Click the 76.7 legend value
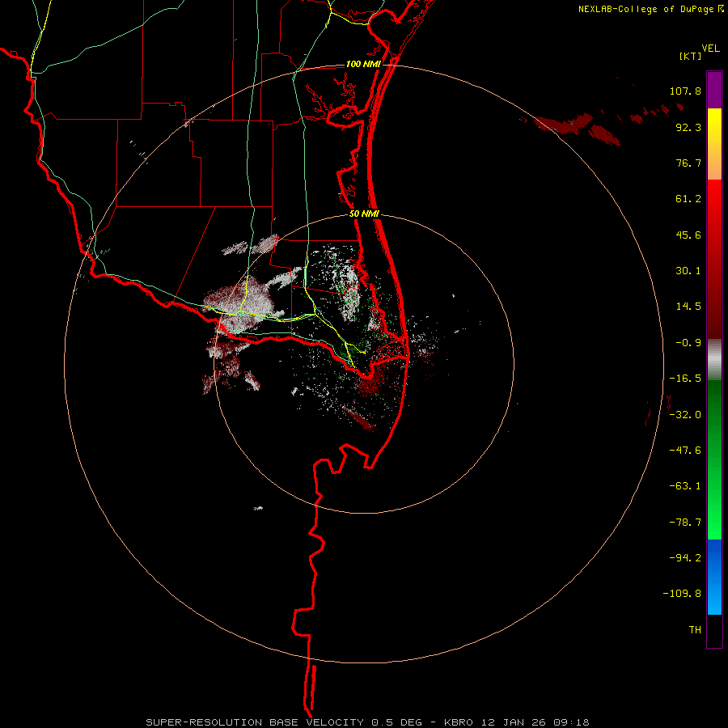 (688, 163)
